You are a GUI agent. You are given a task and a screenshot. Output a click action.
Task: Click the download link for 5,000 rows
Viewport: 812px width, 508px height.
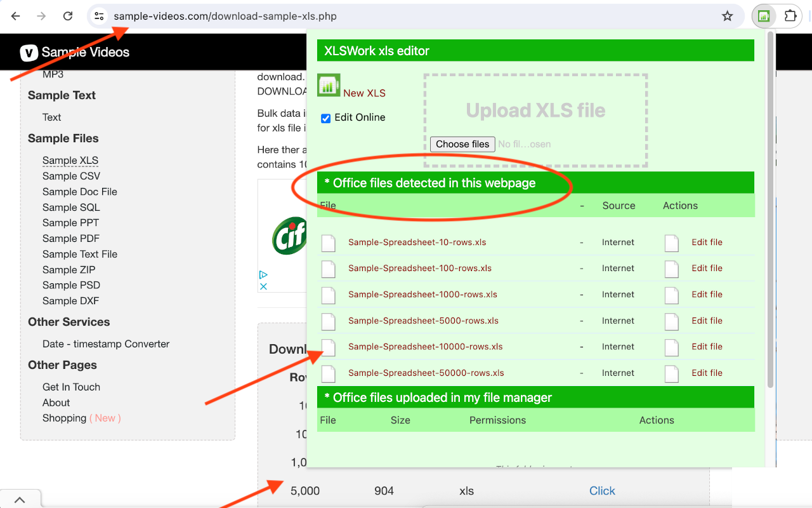(602, 490)
